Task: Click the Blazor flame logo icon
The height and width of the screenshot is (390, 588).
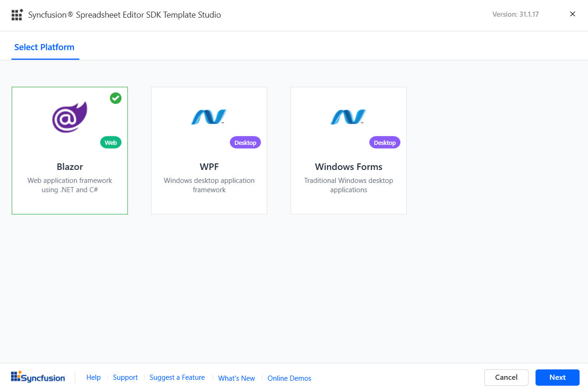Action: coord(70,117)
